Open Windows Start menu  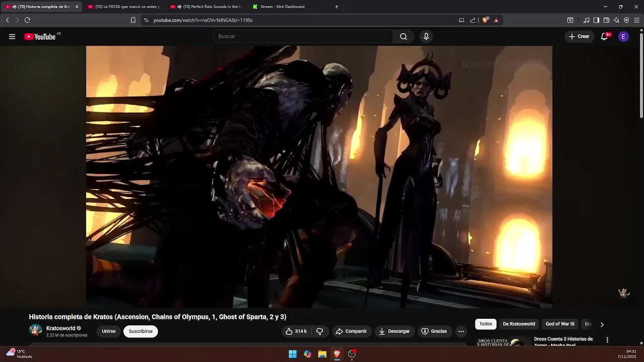[x=292, y=354]
